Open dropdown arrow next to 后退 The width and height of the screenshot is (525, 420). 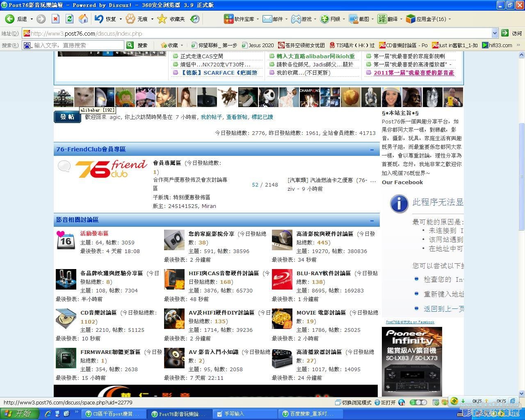32,19
